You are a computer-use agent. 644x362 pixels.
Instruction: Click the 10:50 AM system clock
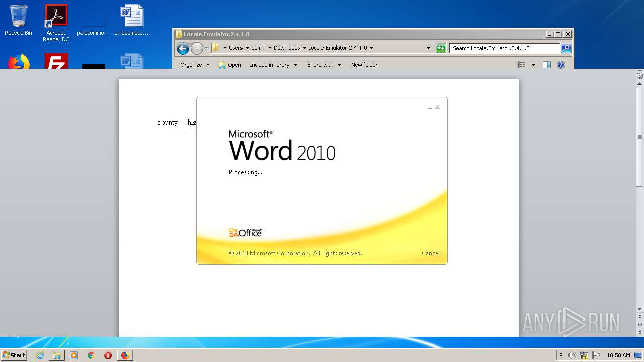coord(618,355)
